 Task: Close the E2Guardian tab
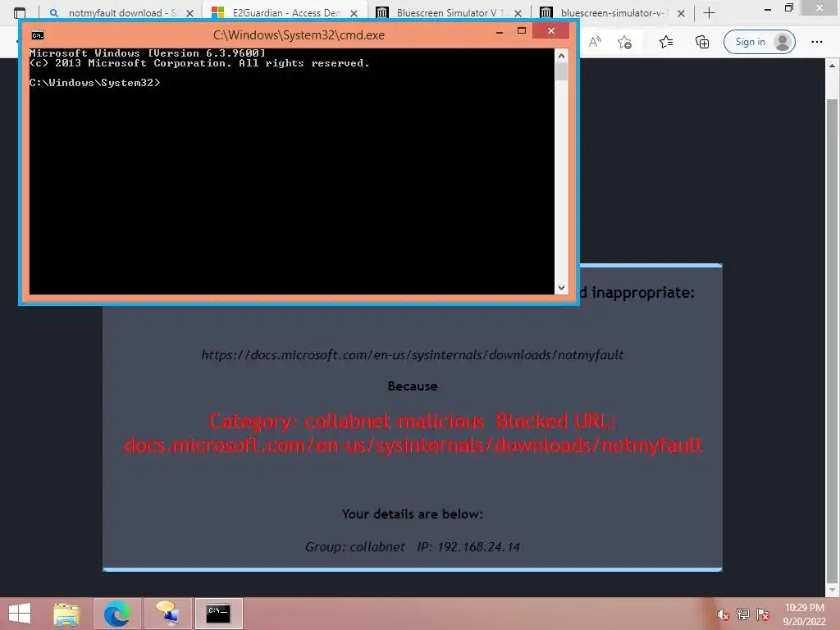point(354,13)
